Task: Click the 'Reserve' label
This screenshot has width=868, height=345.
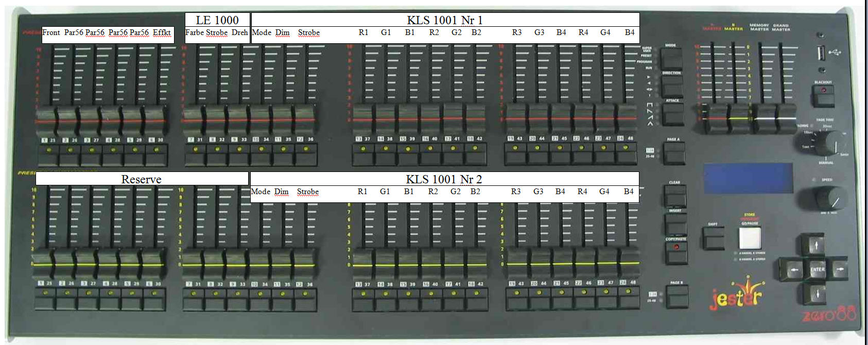Action: pyautogui.click(x=141, y=179)
